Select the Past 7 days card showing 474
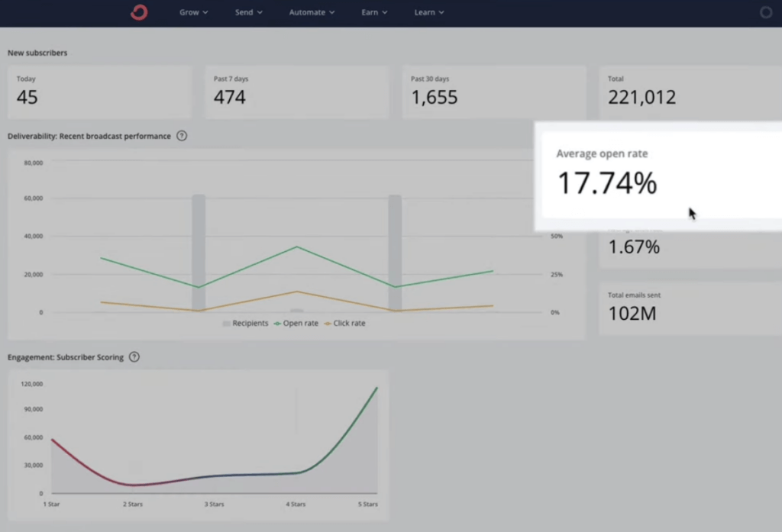This screenshot has width=782, height=532. 297,92
